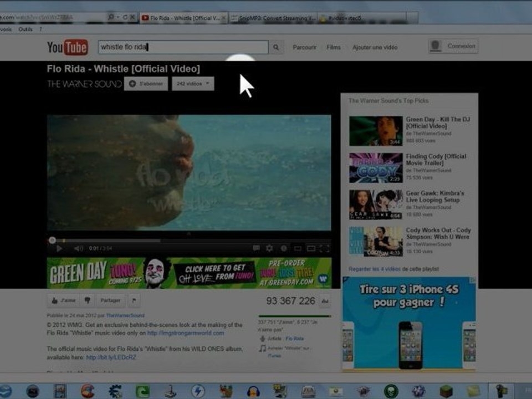Click Regarder les 4 vidéos link
Viewport: 532px width, 399px height.
click(375, 269)
